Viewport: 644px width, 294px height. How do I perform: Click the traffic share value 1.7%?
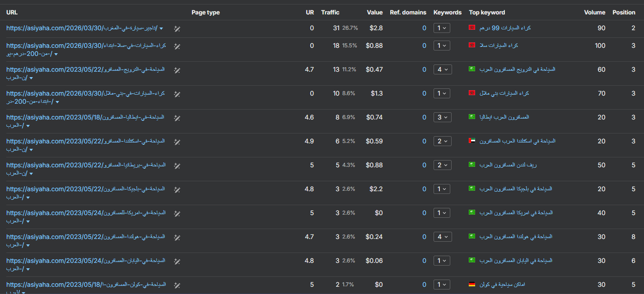pos(348,285)
